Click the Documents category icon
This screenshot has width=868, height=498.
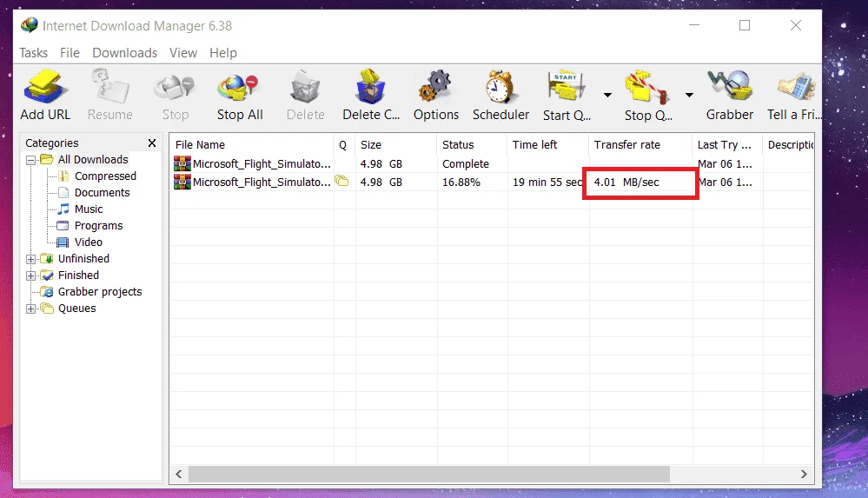[63, 193]
